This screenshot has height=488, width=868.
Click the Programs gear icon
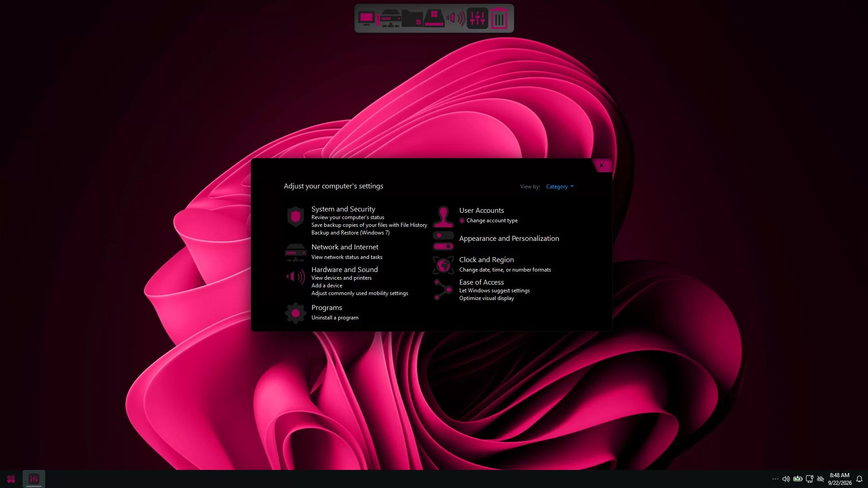click(296, 313)
